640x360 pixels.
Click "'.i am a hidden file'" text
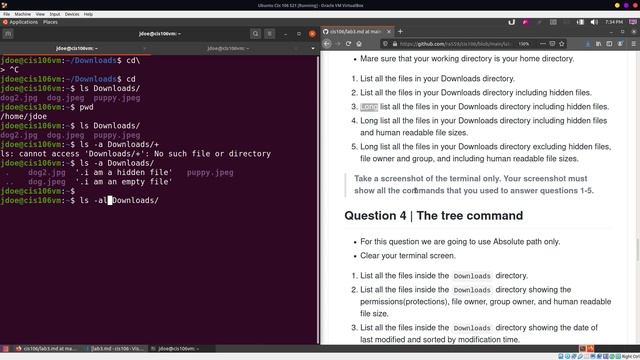(x=124, y=173)
